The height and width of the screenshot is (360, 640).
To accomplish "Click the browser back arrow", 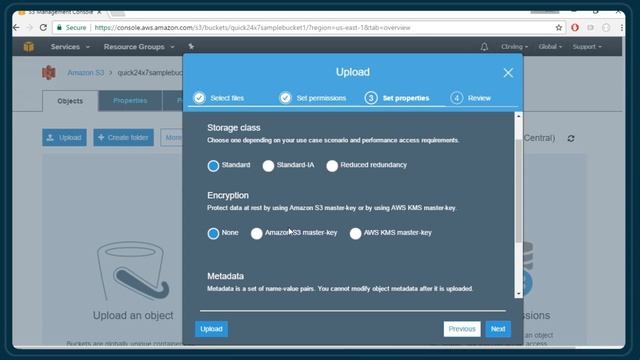I will [17, 28].
